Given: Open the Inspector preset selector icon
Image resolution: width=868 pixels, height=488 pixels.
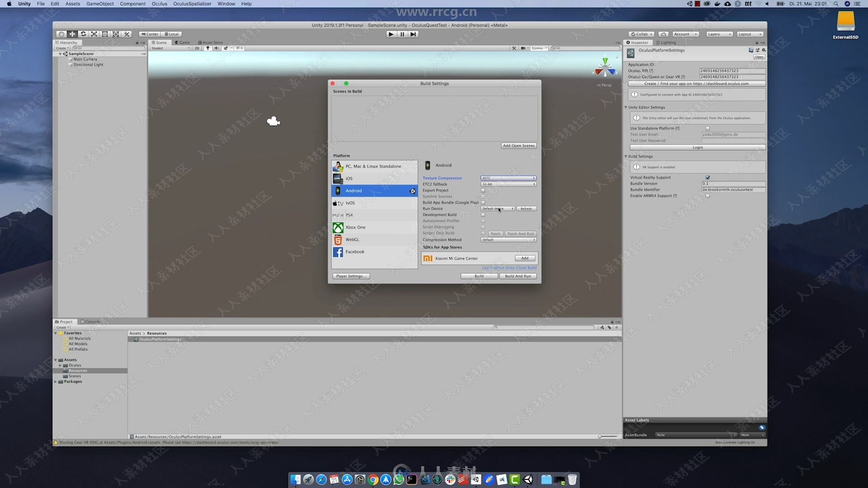Looking at the screenshot, I should tap(757, 50).
